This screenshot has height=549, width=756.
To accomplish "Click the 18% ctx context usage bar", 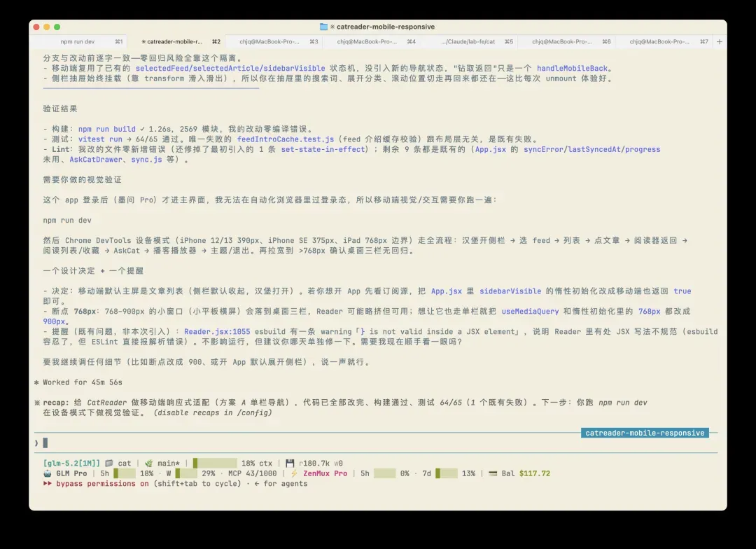I will click(x=215, y=463).
